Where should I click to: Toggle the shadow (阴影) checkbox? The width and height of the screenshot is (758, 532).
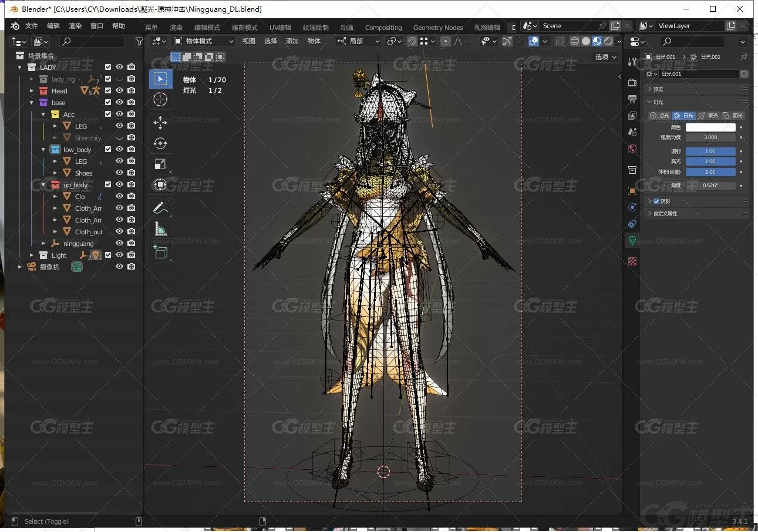[x=656, y=201]
